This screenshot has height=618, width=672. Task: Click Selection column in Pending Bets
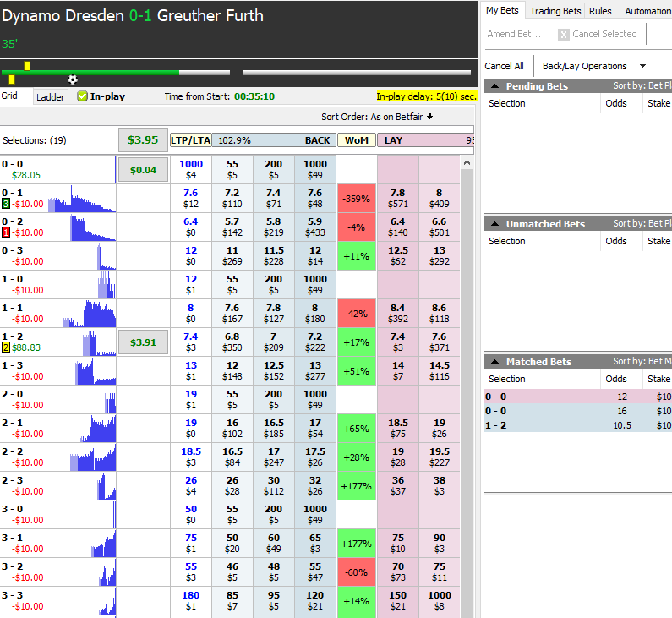507,103
